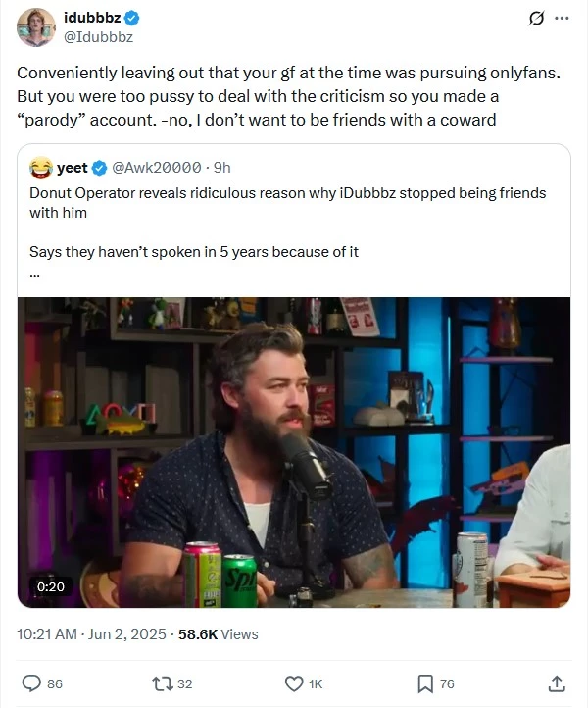Click idubbbz verified badge

click(x=132, y=18)
